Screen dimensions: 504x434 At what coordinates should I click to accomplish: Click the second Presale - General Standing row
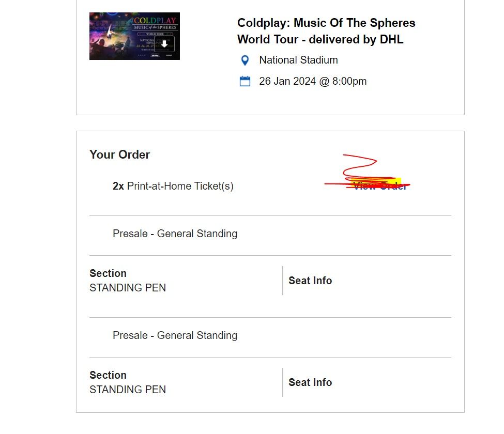[175, 335]
